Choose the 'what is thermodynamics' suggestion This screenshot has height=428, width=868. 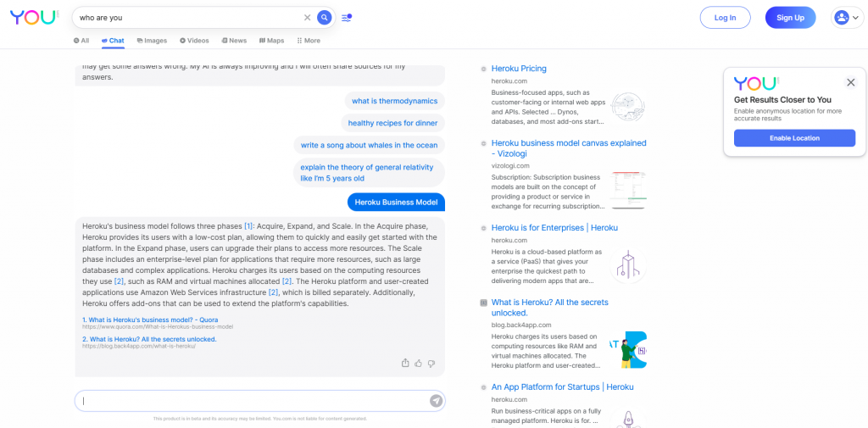coord(395,101)
